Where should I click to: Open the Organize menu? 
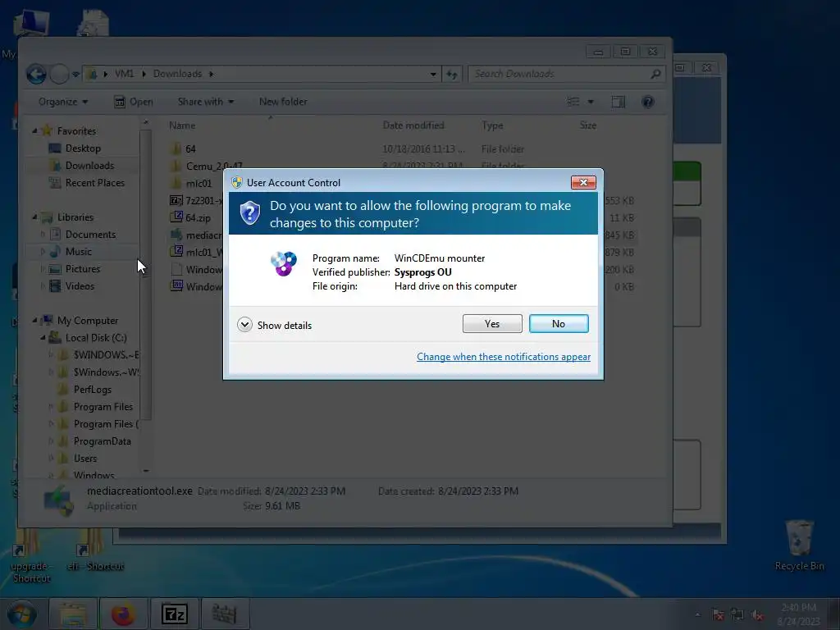[63, 102]
